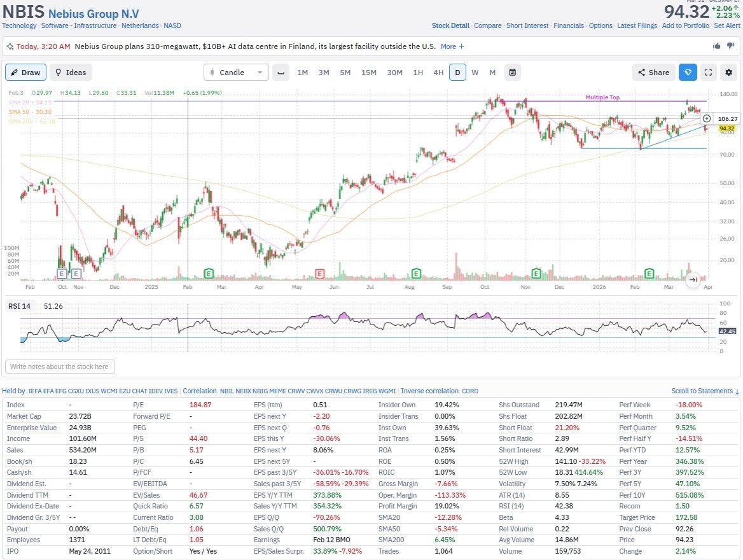This screenshot has width=743, height=560.
Task: Select the 30M timeframe
Action: point(394,73)
